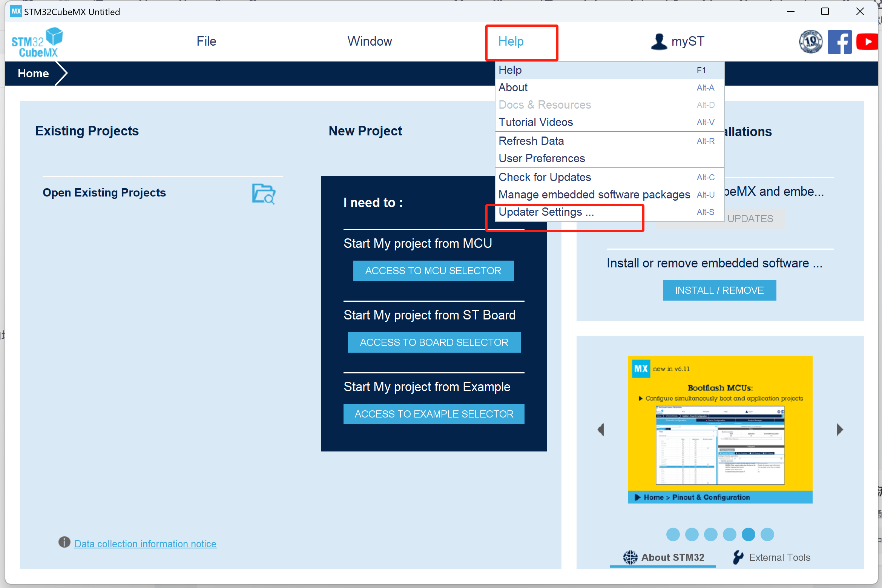Click the New Project heading
882x588 pixels.
coord(365,130)
